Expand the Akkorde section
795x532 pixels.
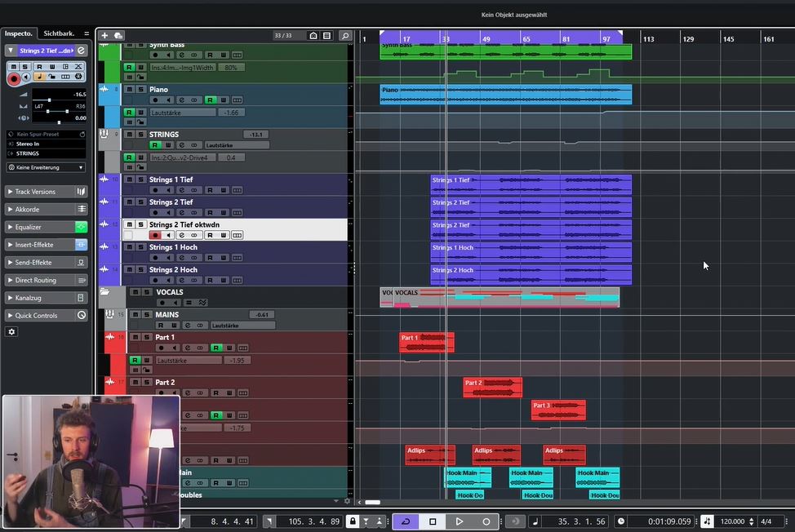(10, 209)
